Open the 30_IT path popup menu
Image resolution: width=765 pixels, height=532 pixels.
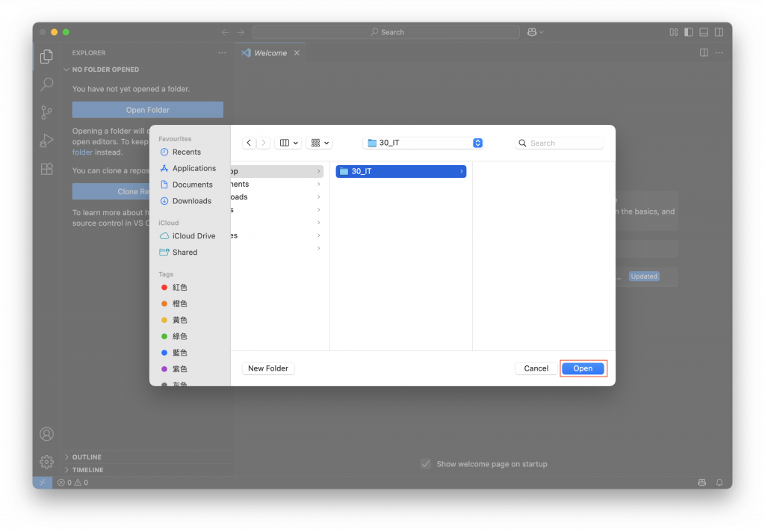click(423, 143)
